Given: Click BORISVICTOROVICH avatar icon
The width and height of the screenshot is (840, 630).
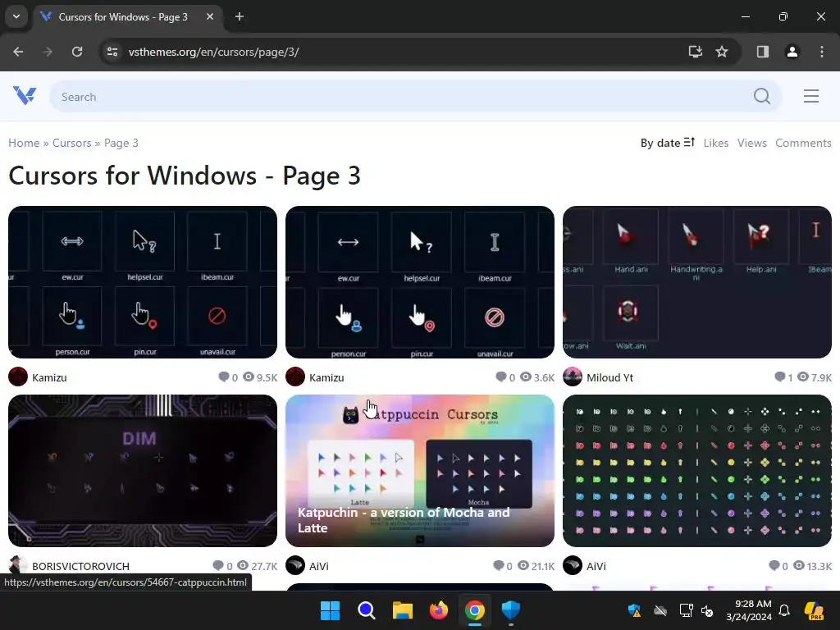Looking at the screenshot, I should (18, 565).
